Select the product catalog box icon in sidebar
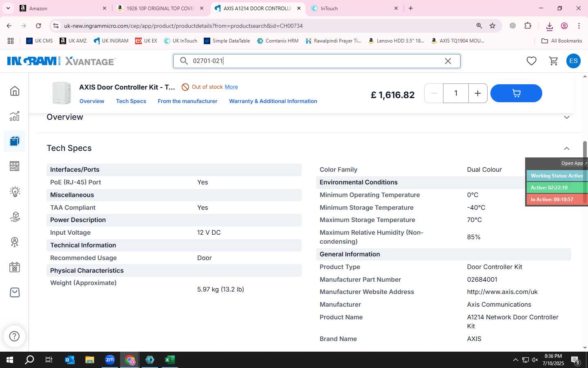This screenshot has width=588, height=368. pyautogui.click(x=15, y=141)
